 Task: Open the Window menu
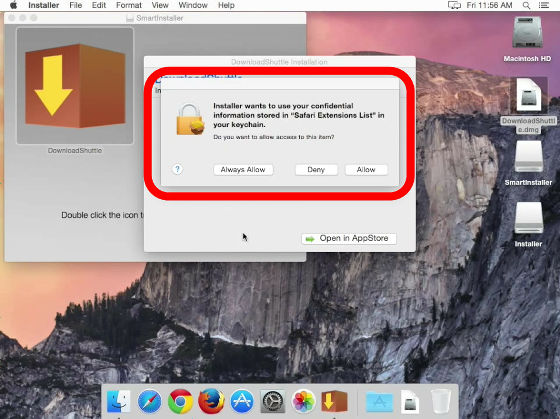tap(193, 5)
